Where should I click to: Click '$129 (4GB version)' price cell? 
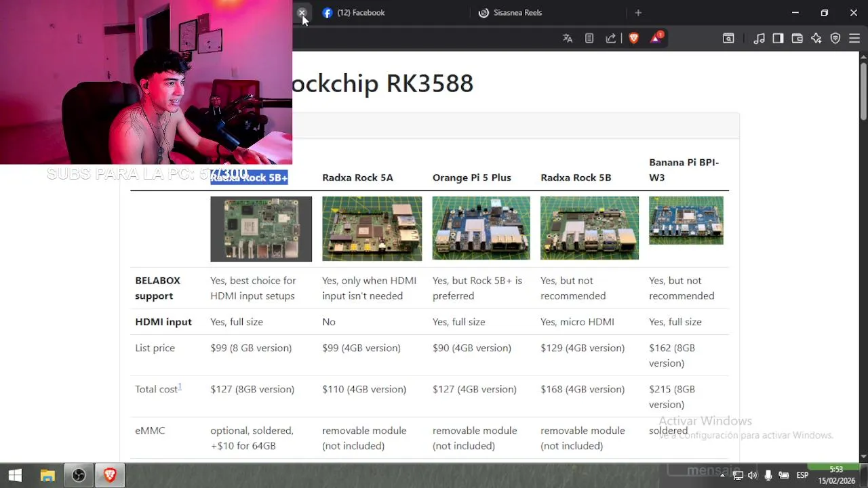(x=583, y=348)
